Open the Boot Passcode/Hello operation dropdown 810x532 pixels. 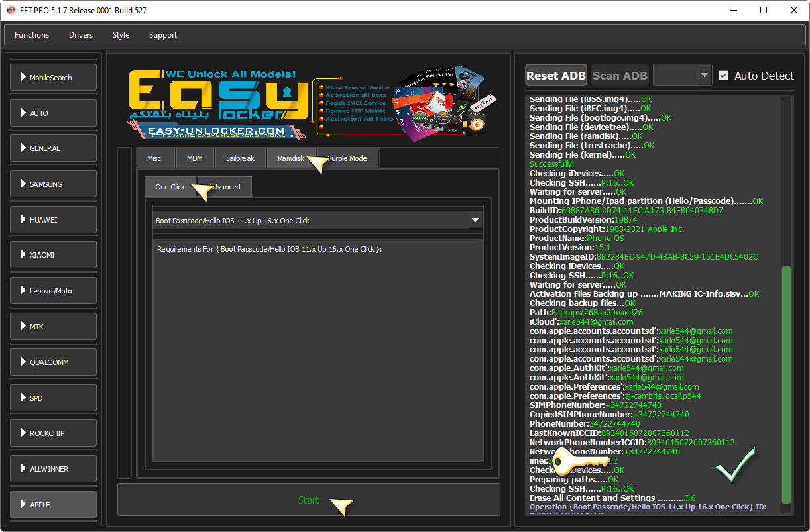[318, 221]
